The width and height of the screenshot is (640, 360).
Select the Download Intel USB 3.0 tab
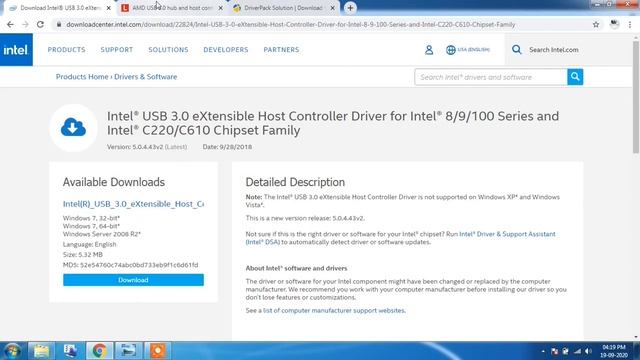[x=59, y=8]
